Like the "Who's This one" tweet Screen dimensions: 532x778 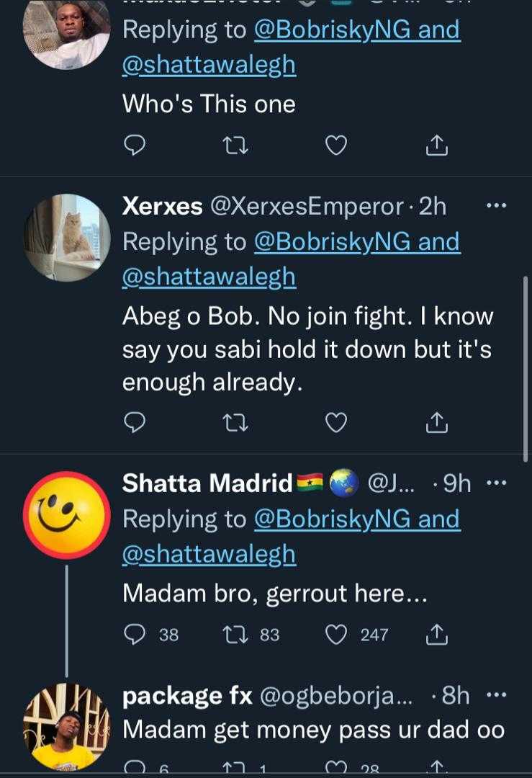coord(336,146)
